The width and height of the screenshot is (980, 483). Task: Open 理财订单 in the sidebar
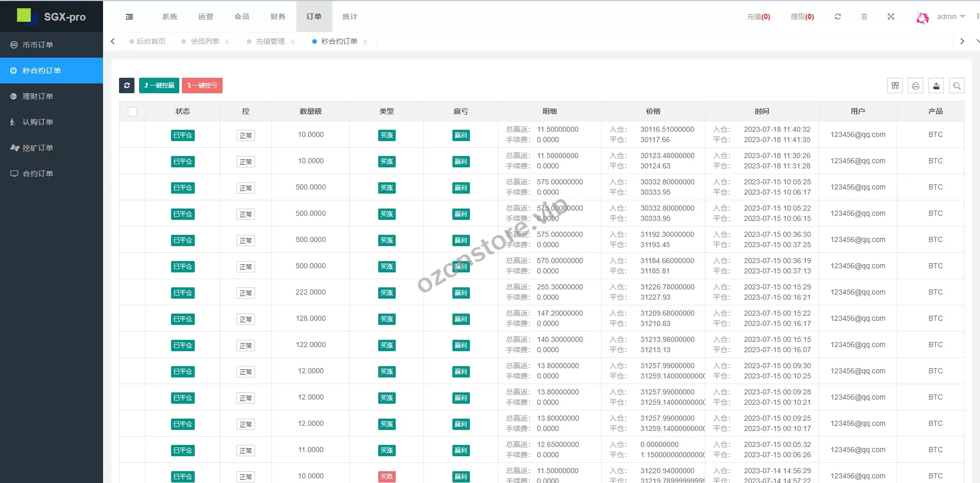point(38,96)
